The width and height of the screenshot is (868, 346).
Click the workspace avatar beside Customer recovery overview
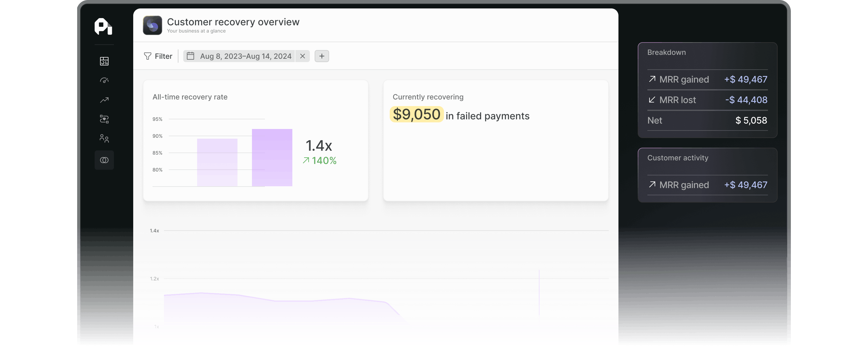pos(152,25)
